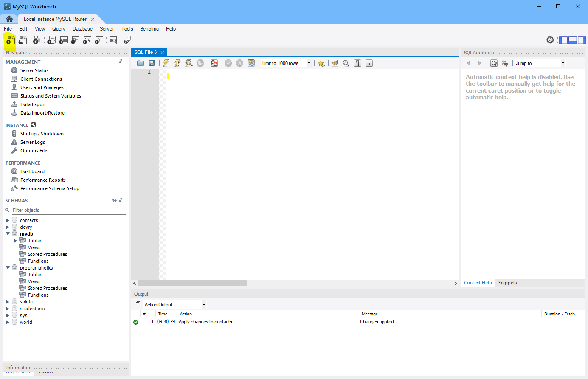Switch to the Snippets tab

[507, 283]
